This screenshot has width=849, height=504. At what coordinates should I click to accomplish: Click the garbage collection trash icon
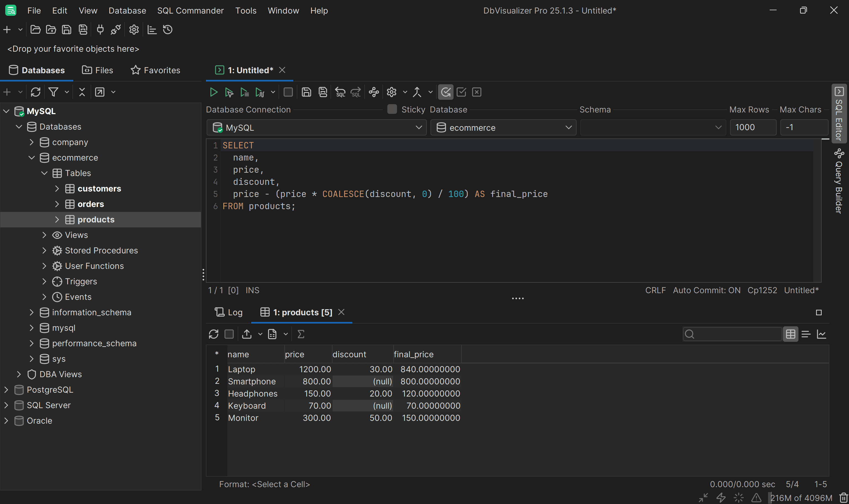click(x=844, y=498)
